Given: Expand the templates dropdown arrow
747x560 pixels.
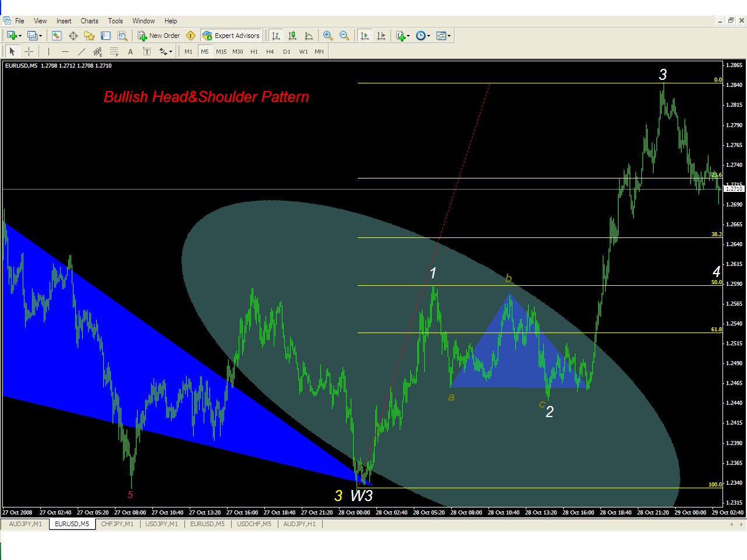Looking at the screenshot, I should pos(449,36).
